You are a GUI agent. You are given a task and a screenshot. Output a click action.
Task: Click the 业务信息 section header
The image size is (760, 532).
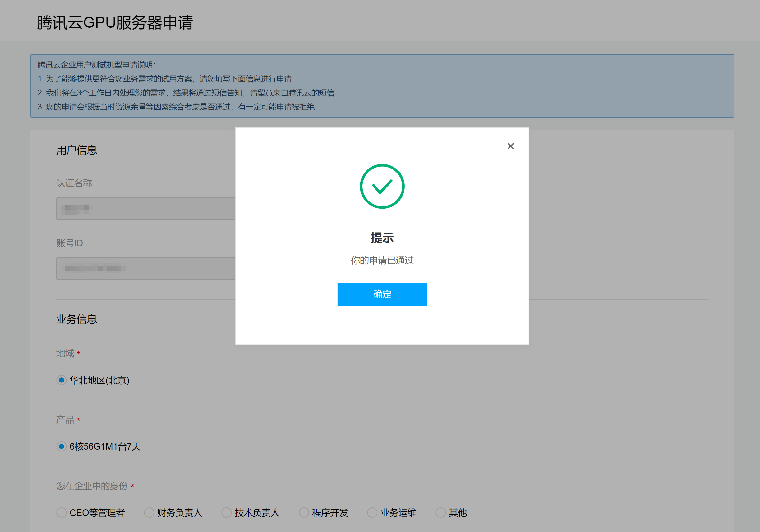tap(77, 319)
